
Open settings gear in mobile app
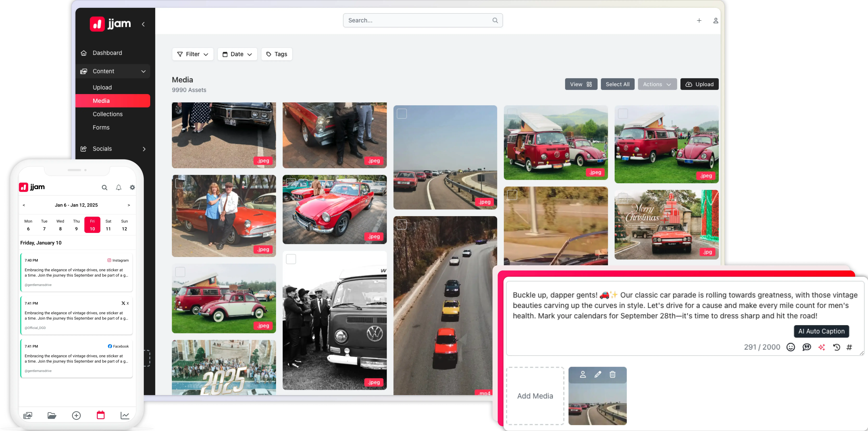tap(132, 187)
